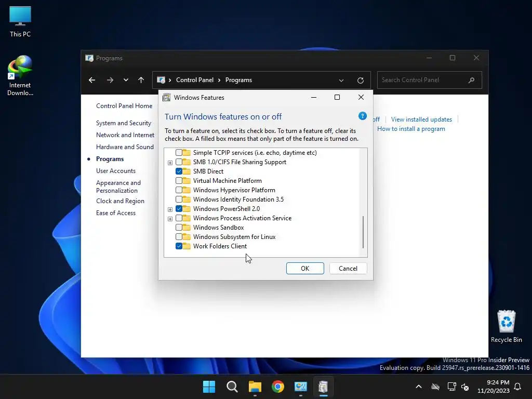Enable Windows Hypervisor Platform checkbox
532x399 pixels.
tap(179, 190)
